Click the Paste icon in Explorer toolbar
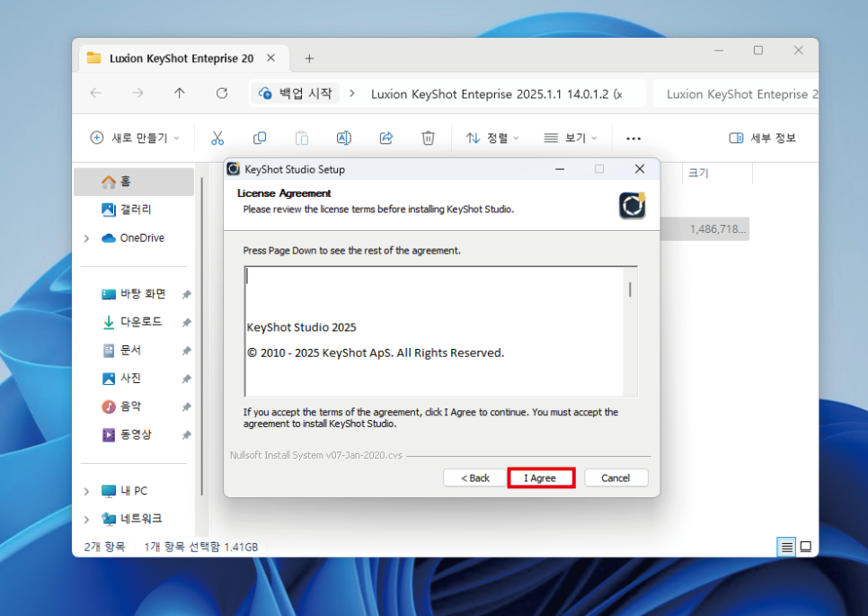The width and height of the screenshot is (868, 616). [x=302, y=138]
